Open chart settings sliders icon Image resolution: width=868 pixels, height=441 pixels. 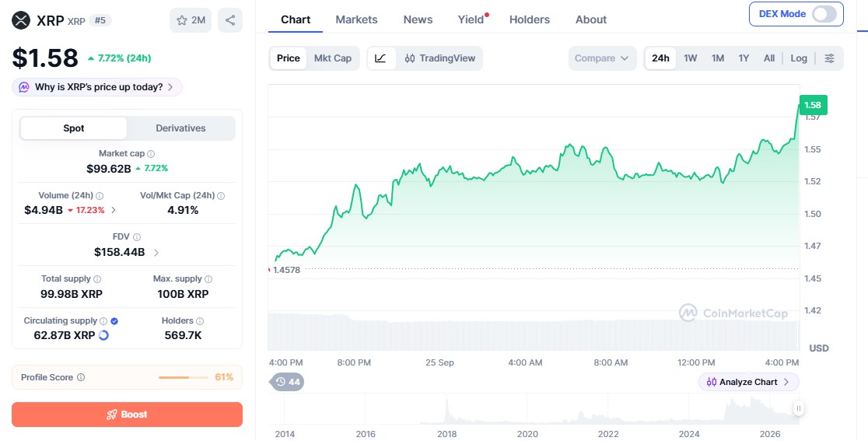point(829,58)
